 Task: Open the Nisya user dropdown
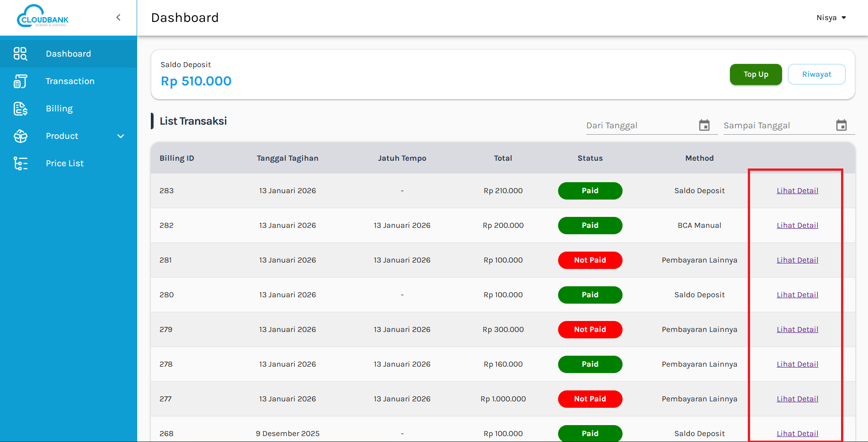coord(831,18)
